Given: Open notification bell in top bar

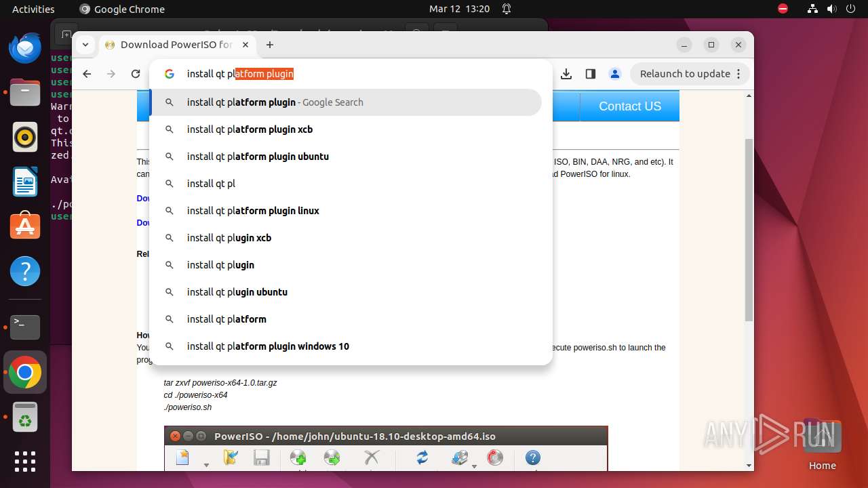Looking at the screenshot, I should pos(507,9).
